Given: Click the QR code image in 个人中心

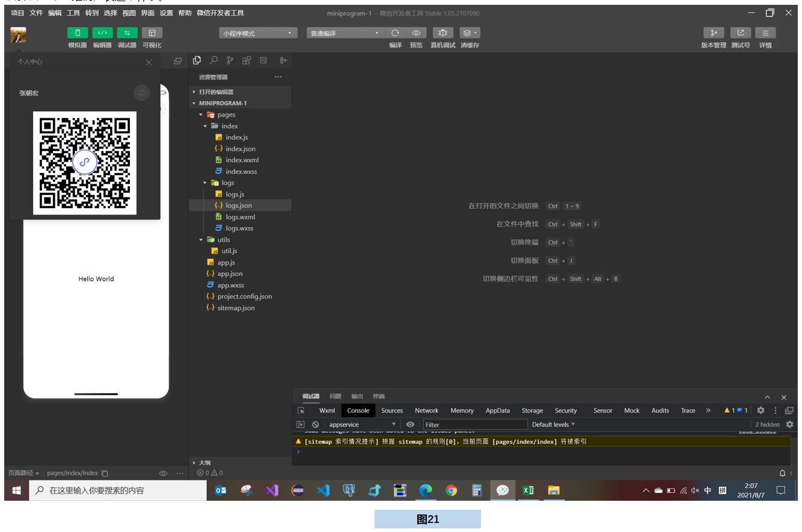Looking at the screenshot, I should (85, 162).
